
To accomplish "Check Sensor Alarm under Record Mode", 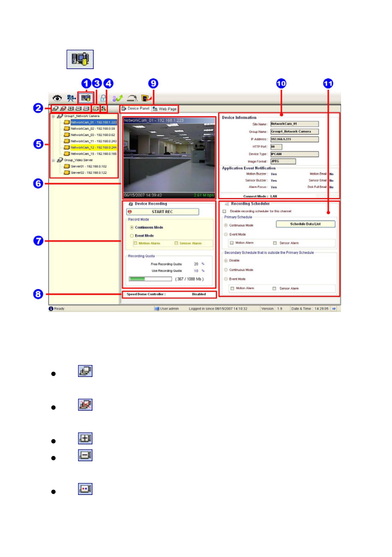I will tap(176, 243).
